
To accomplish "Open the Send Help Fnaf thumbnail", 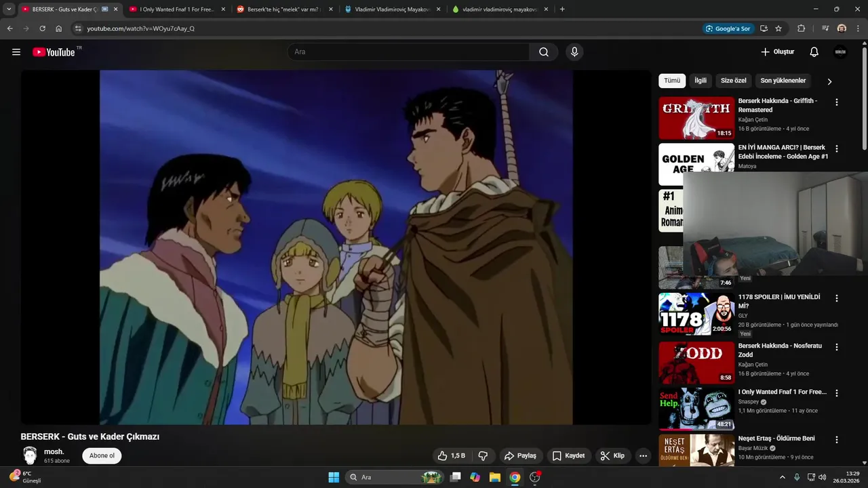I will click(696, 409).
